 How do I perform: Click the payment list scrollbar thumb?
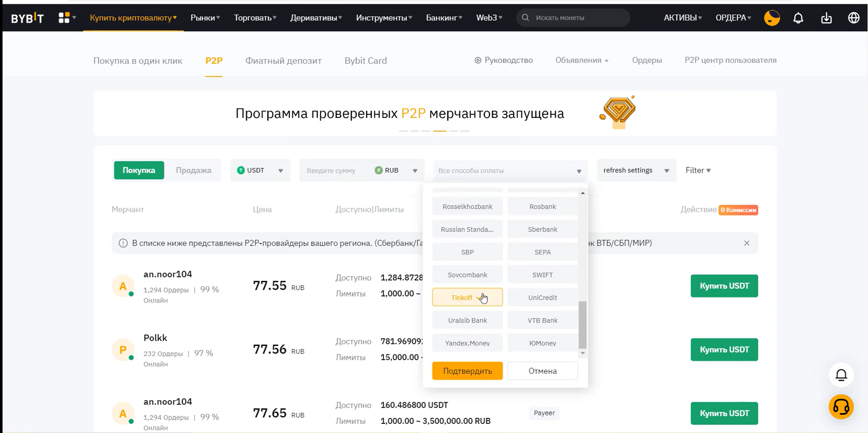tap(583, 325)
